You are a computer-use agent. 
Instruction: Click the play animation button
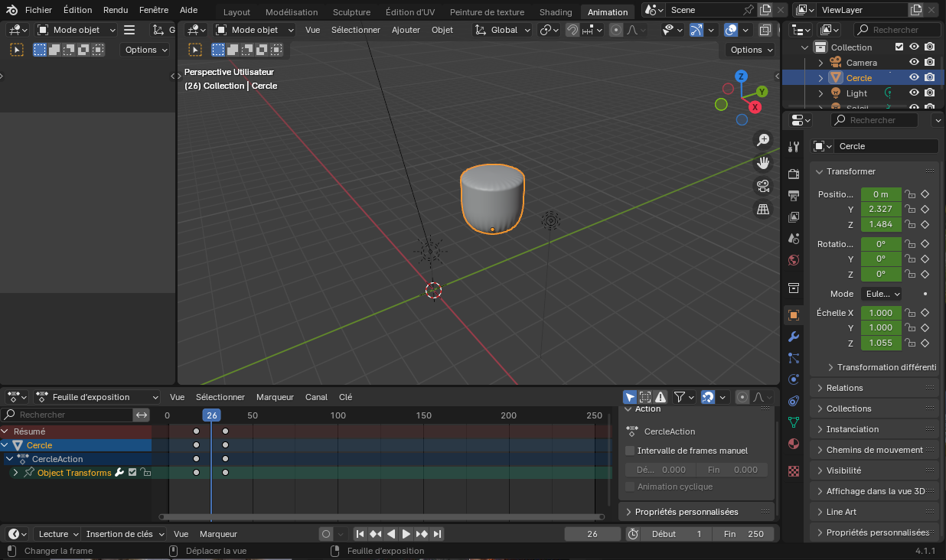(406, 534)
